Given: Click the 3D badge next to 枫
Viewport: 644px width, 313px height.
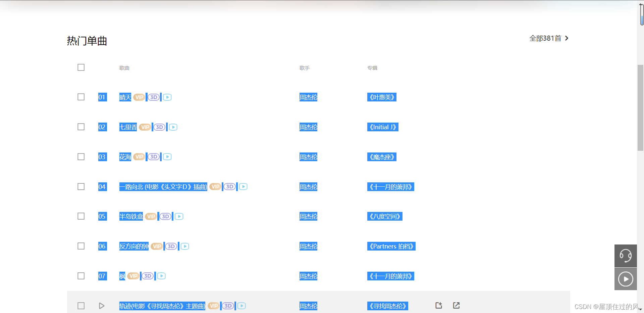Looking at the screenshot, I should [x=148, y=276].
